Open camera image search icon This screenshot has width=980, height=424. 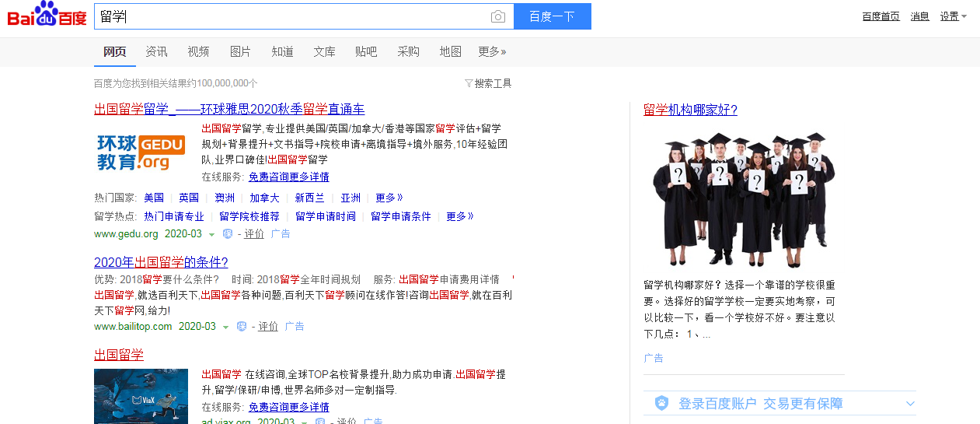[x=497, y=16]
